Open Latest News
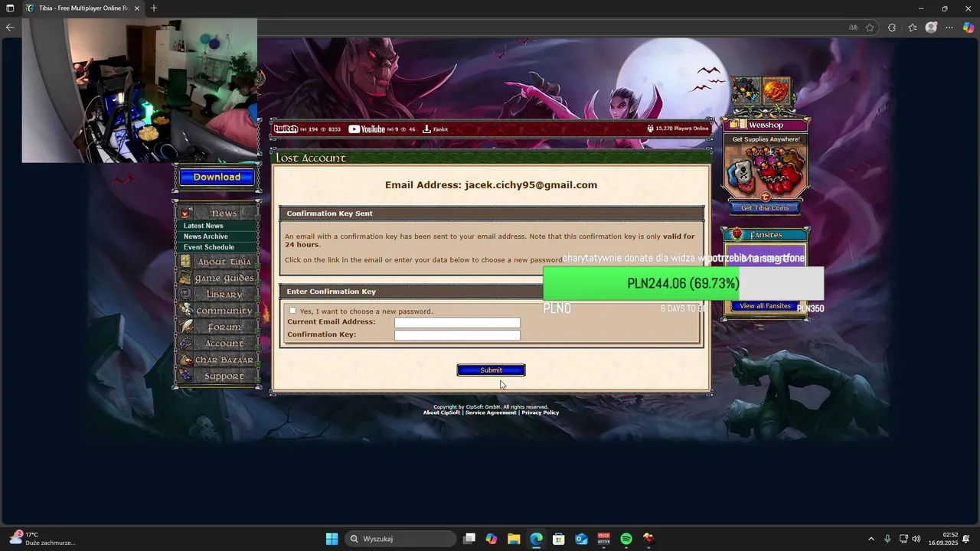Image resolution: width=980 pixels, height=551 pixels. pyautogui.click(x=204, y=226)
